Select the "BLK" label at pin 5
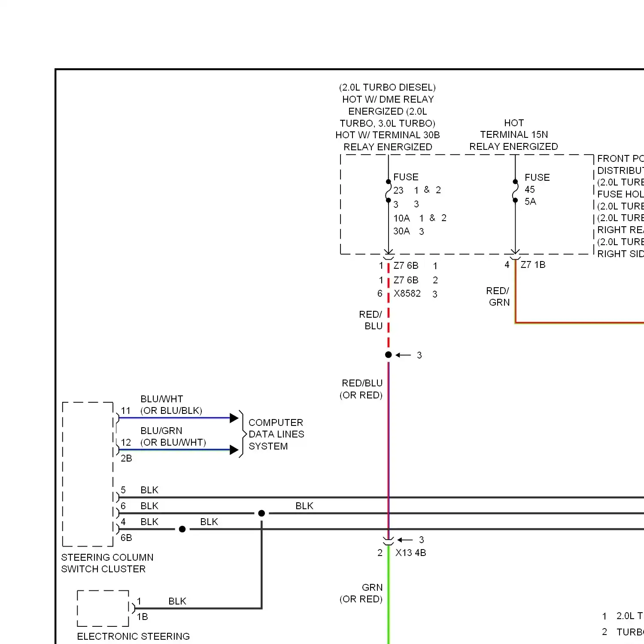This screenshot has width=644, height=644. pos(149,490)
